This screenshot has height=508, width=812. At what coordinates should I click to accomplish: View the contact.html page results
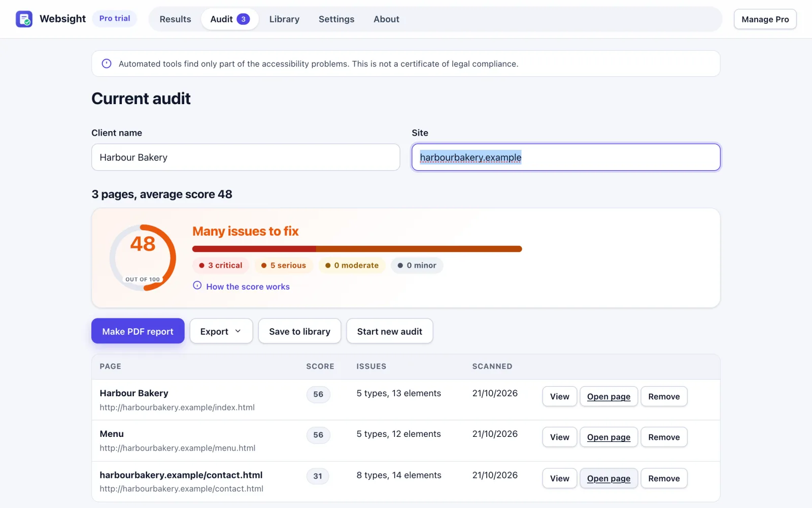point(560,479)
